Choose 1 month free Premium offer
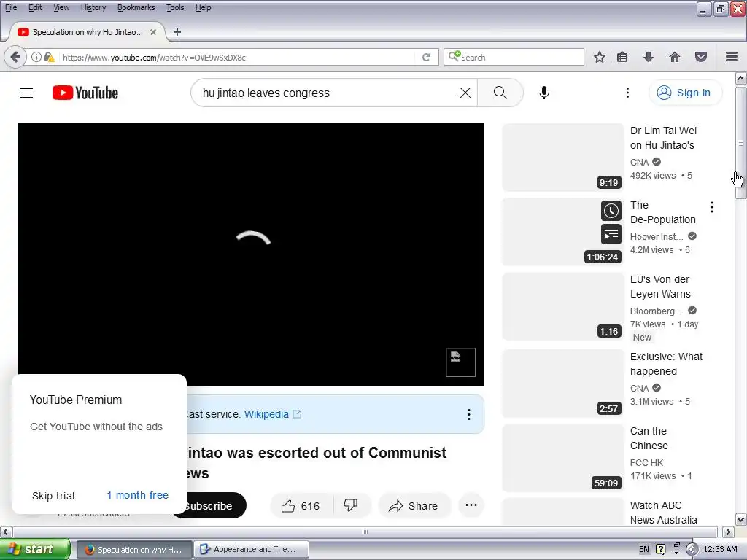Screen dimensions: 747x560 137,495
